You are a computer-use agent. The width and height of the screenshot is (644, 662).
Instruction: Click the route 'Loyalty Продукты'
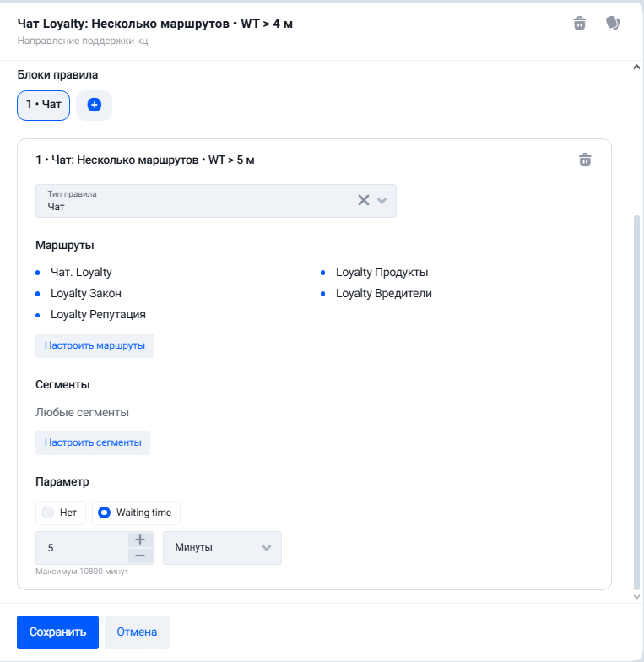click(382, 272)
